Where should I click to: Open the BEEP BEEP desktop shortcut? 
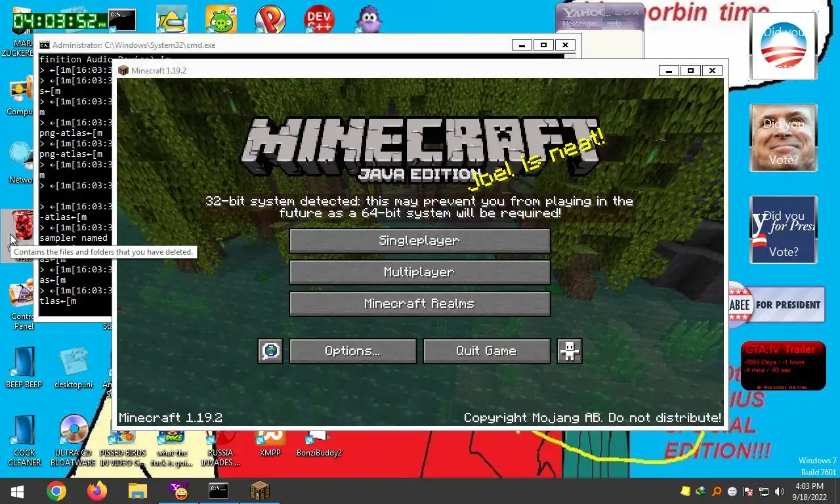[24, 367]
